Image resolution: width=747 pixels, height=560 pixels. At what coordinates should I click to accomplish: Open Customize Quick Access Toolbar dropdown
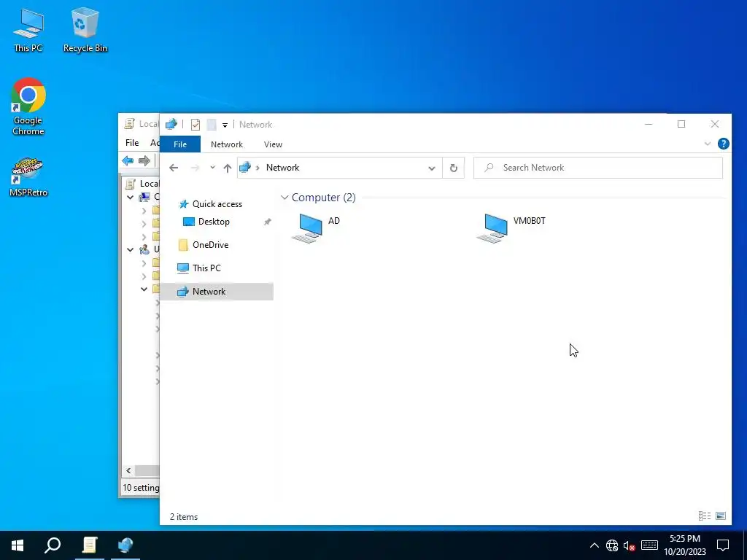(x=225, y=125)
